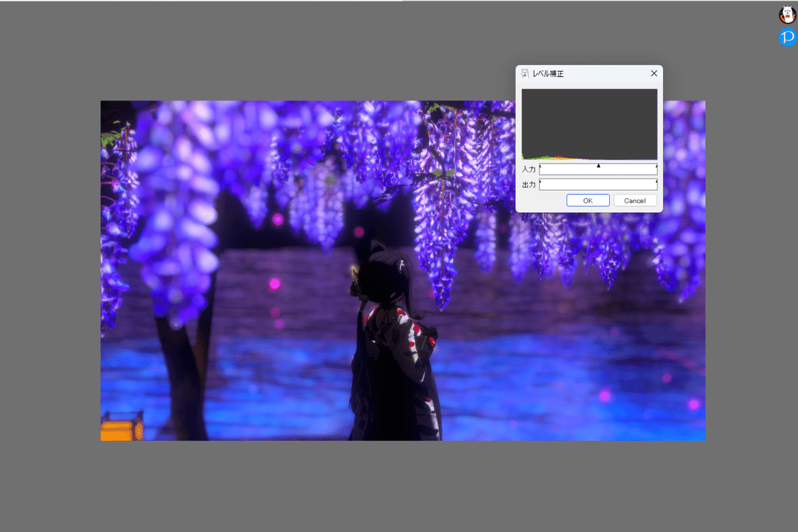
Task: Click the 入力 label
Action: pos(529,170)
